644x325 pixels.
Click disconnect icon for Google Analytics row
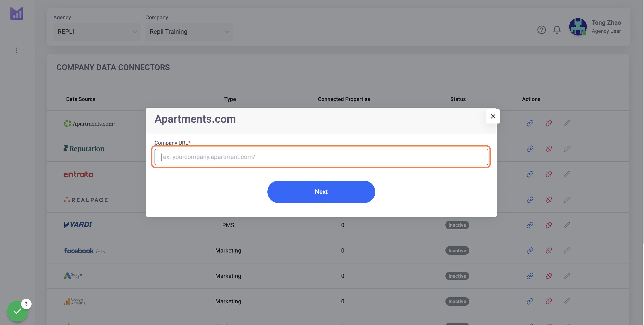pyautogui.click(x=548, y=302)
